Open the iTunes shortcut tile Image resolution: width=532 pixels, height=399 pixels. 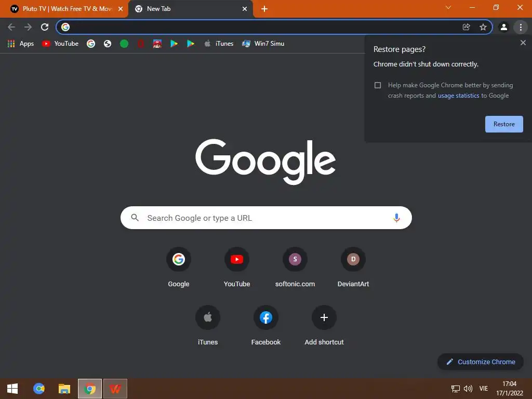click(x=208, y=326)
